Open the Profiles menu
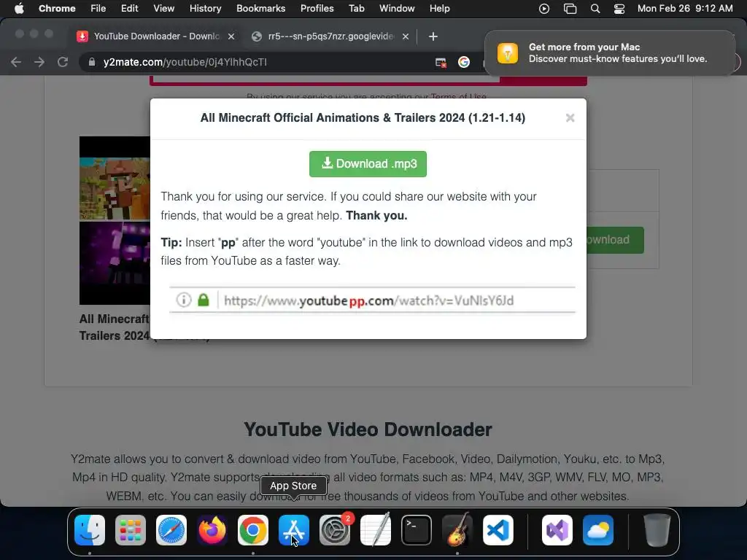Screen dimensions: 747x560 tap(317, 9)
